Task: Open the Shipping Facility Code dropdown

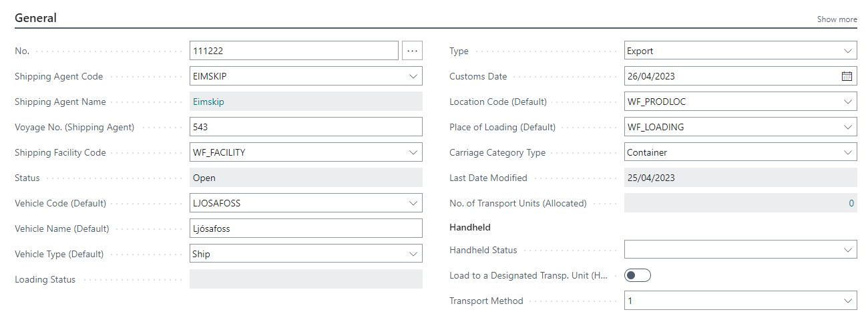Action: click(x=413, y=152)
